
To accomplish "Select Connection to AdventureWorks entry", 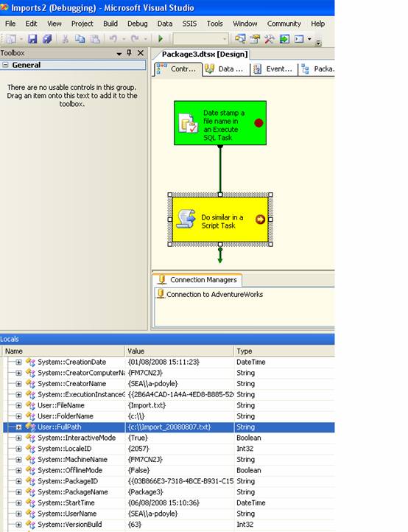I will pos(211,294).
